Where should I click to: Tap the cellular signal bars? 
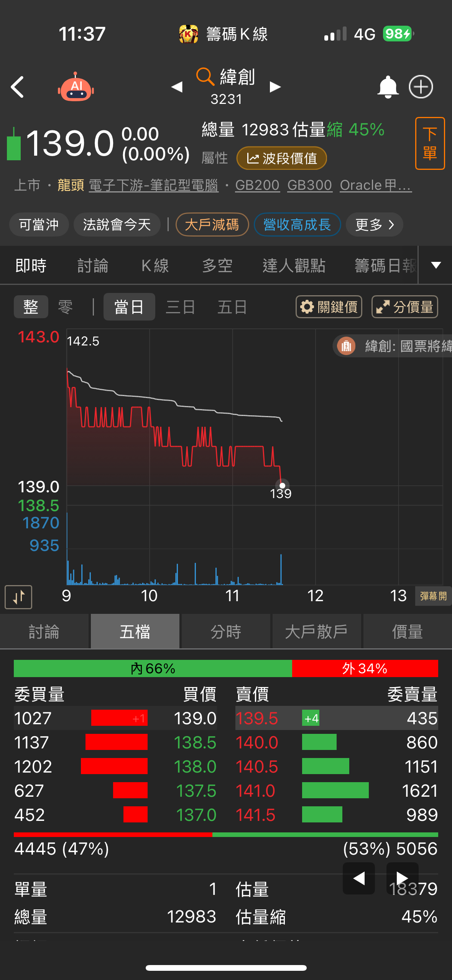[335, 34]
